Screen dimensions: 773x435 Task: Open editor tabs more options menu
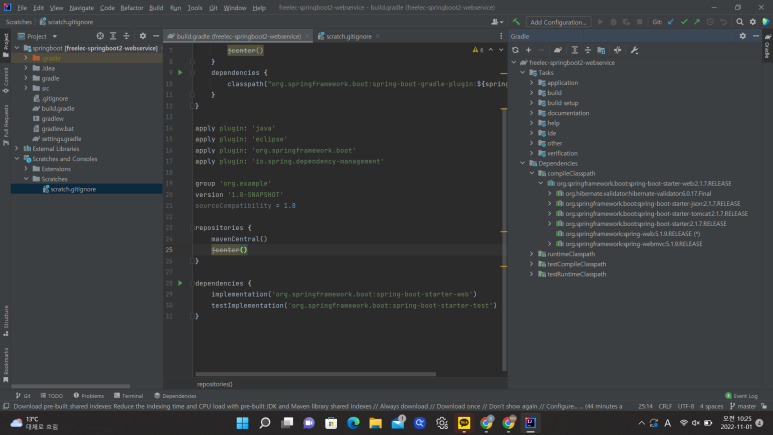[501, 36]
